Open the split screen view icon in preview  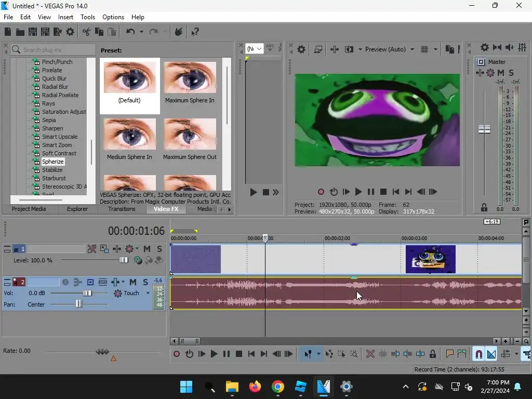coord(349,49)
